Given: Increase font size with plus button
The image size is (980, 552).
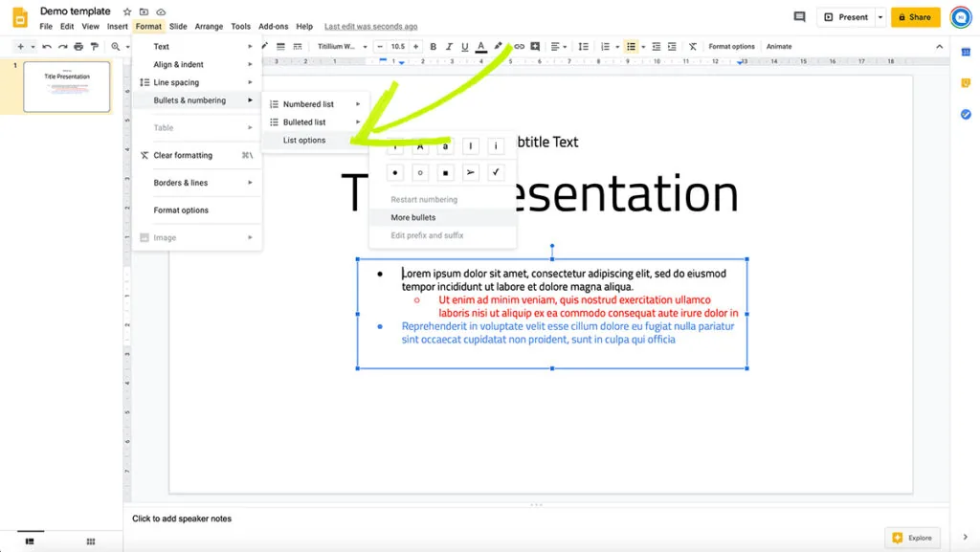Looking at the screenshot, I should [x=415, y=46].
